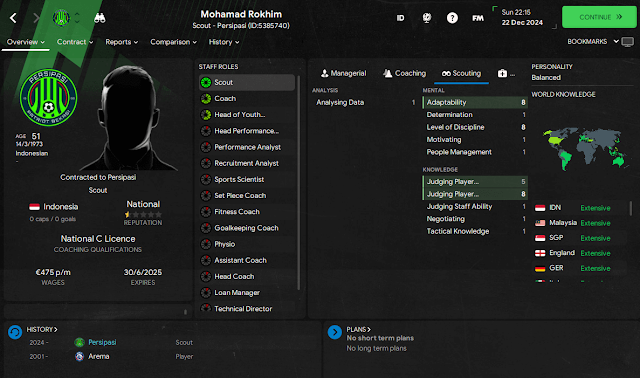640x378 pixels.
Task: Select Fitness Coach role icon
Action: 206,212
